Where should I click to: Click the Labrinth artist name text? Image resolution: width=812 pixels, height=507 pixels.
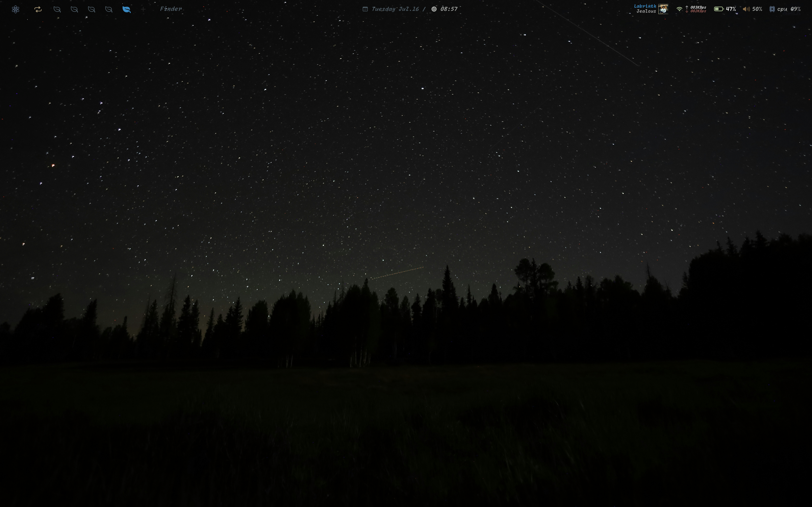tap(645, 6)
